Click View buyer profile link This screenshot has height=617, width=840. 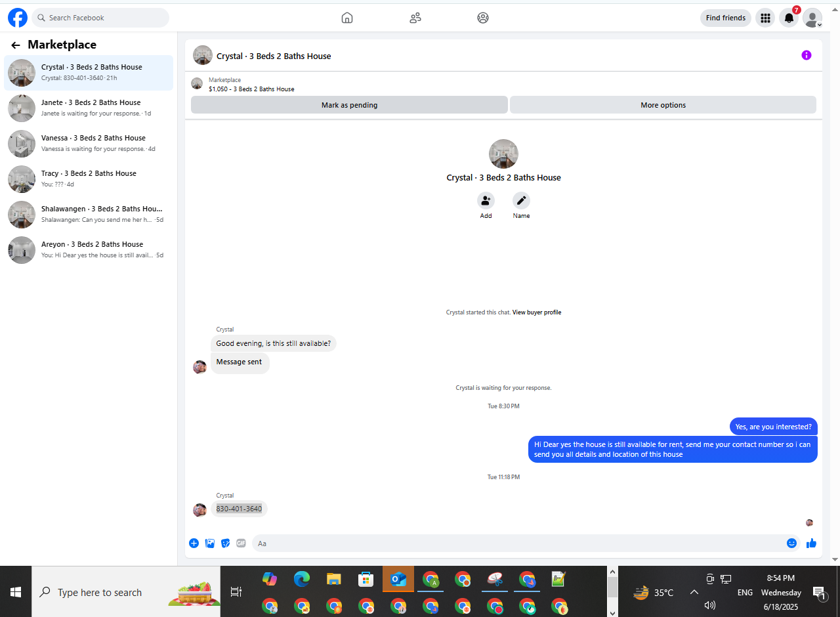pyautogui.click(x=537, y=312)
